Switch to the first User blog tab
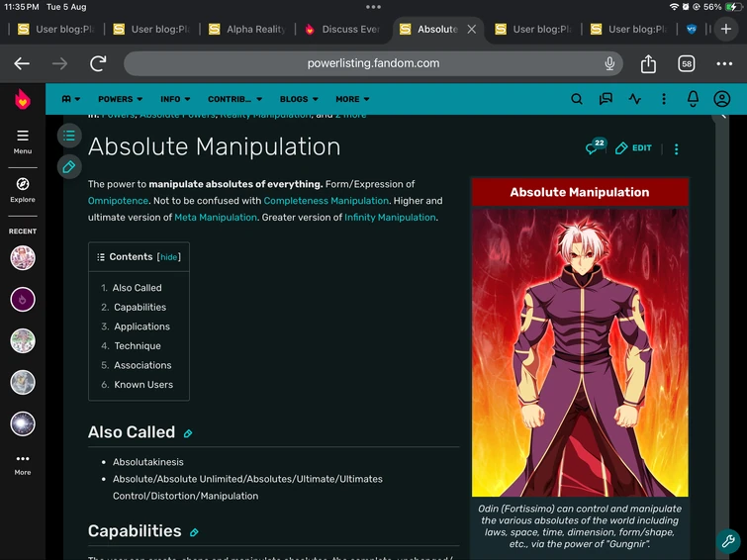The width and height of the screenshot is (747, 560). (55, 29)
